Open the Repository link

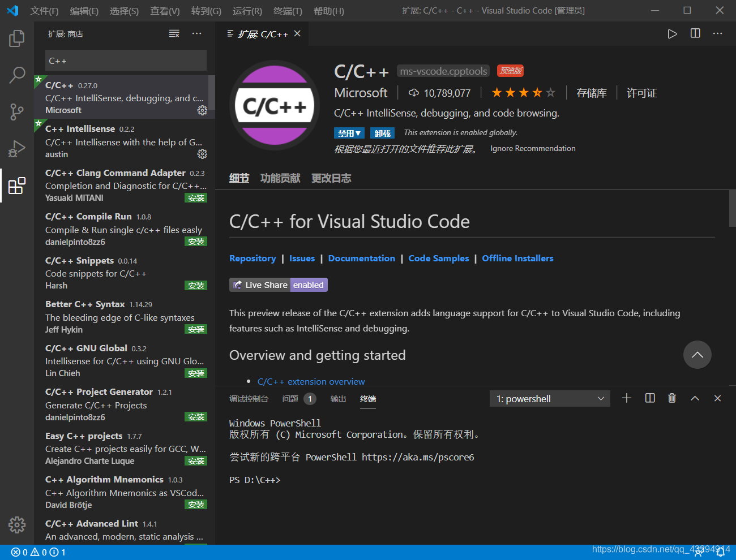[x=253, y=258]
